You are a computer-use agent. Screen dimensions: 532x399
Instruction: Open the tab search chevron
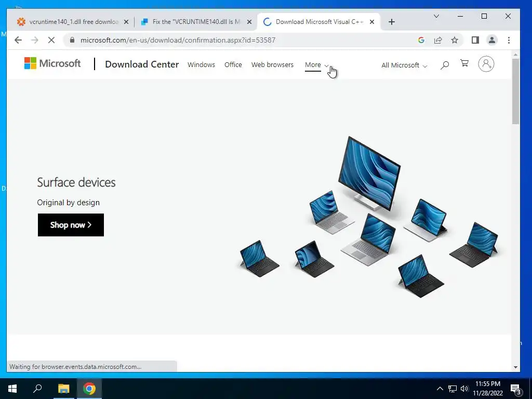(x=436, y=16)
